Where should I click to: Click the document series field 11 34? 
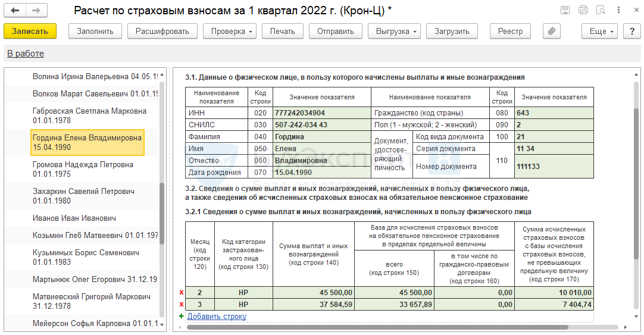(x=554, y=149)
